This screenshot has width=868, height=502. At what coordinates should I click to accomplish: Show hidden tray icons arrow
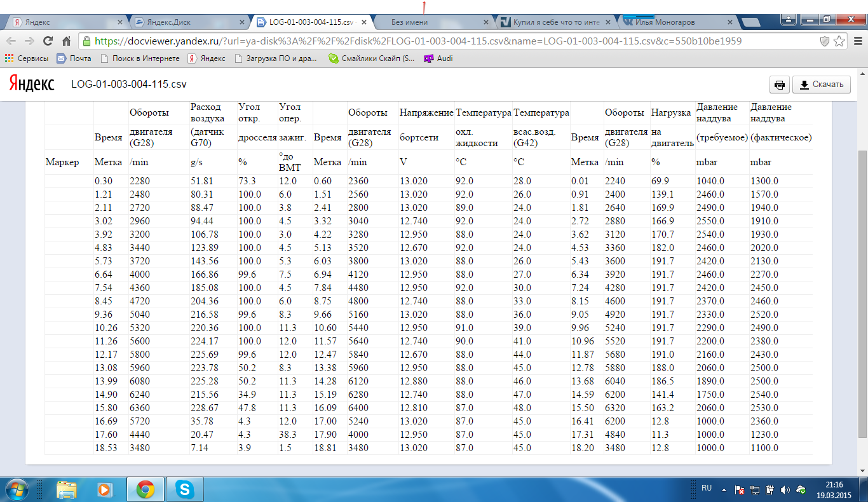coord(723,490)
